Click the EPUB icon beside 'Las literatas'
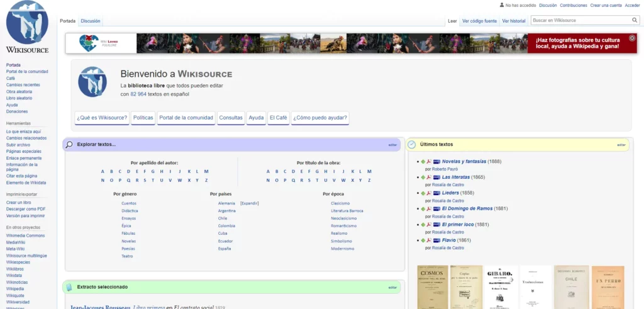This screenshot has height=309, width=644. click(x=436, y=177)
